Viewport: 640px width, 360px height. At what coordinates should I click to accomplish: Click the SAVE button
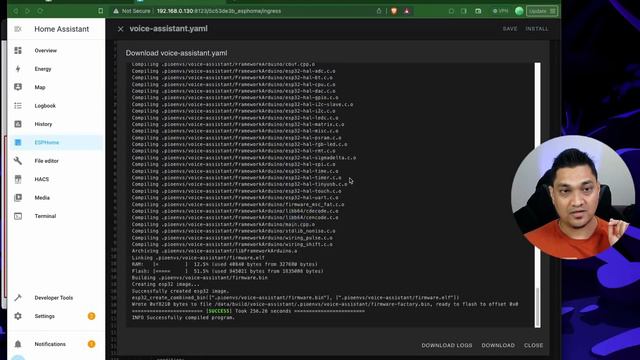(x=510, y=29)
